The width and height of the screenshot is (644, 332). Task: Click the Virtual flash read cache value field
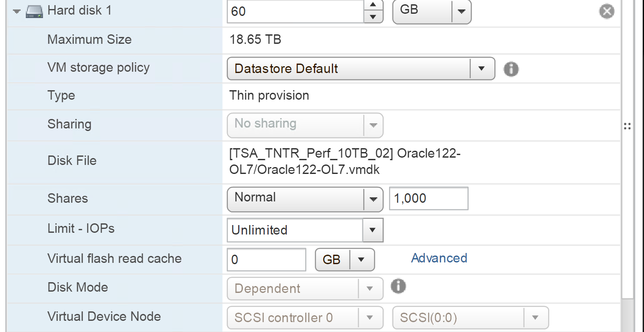tap(266, 259)
